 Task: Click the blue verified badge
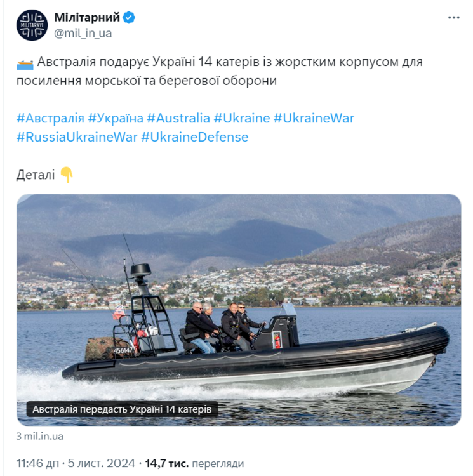pyautogui.click(x=129, y=18)
